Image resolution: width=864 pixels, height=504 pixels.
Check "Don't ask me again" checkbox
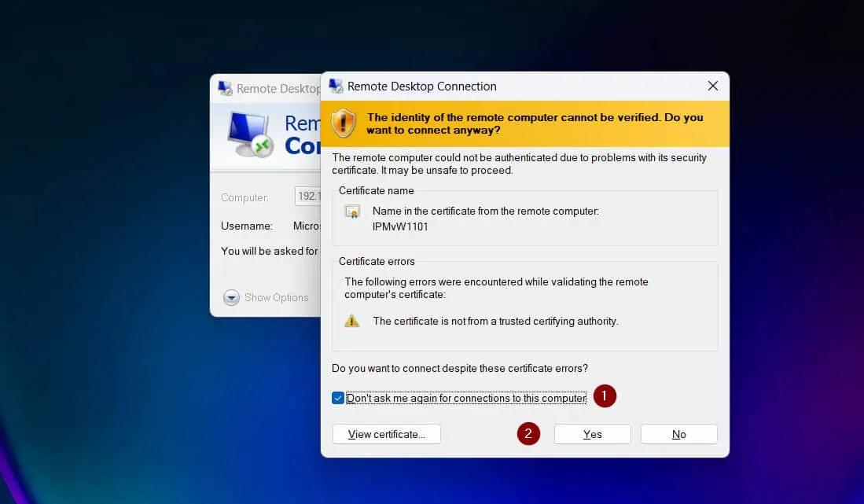point(338,398)
